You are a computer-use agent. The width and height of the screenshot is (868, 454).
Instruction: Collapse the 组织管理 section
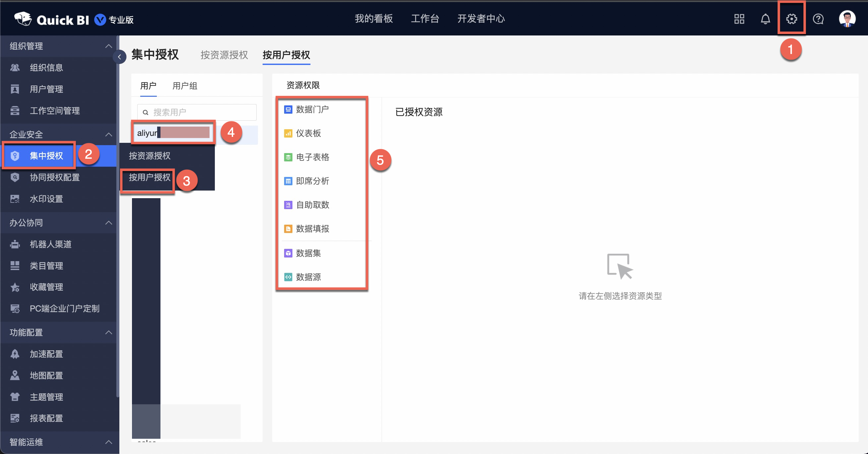pos(108,46)
